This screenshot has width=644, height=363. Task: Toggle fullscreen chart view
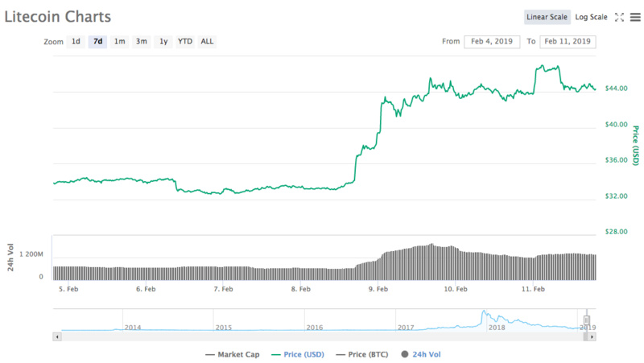[x=619, y=17]
